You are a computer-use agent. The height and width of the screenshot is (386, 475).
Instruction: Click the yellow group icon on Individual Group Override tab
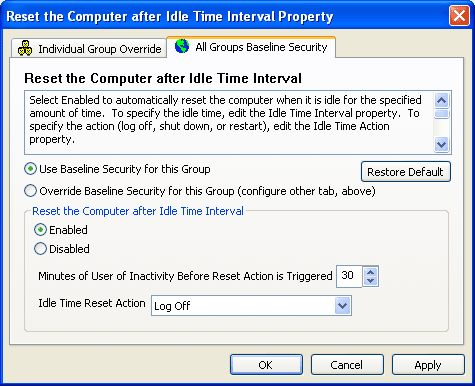coord(25,48)
